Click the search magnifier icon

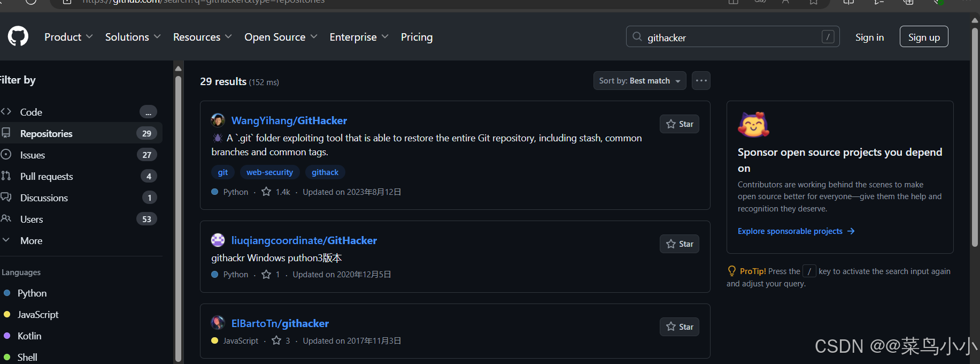(637, 37)
